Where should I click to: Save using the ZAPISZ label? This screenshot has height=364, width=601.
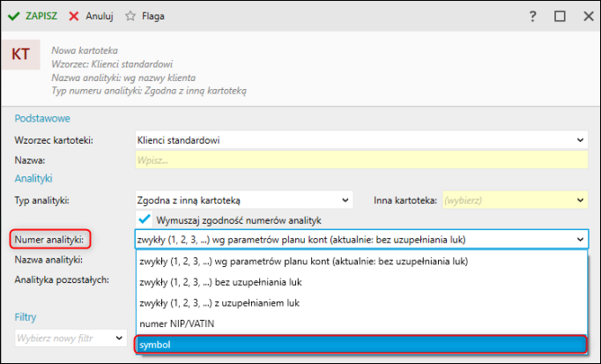pyautogui.click(x=41, y=16)
